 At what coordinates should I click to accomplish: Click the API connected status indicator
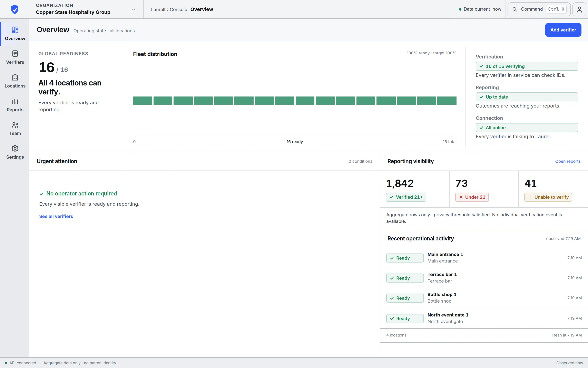20,363
